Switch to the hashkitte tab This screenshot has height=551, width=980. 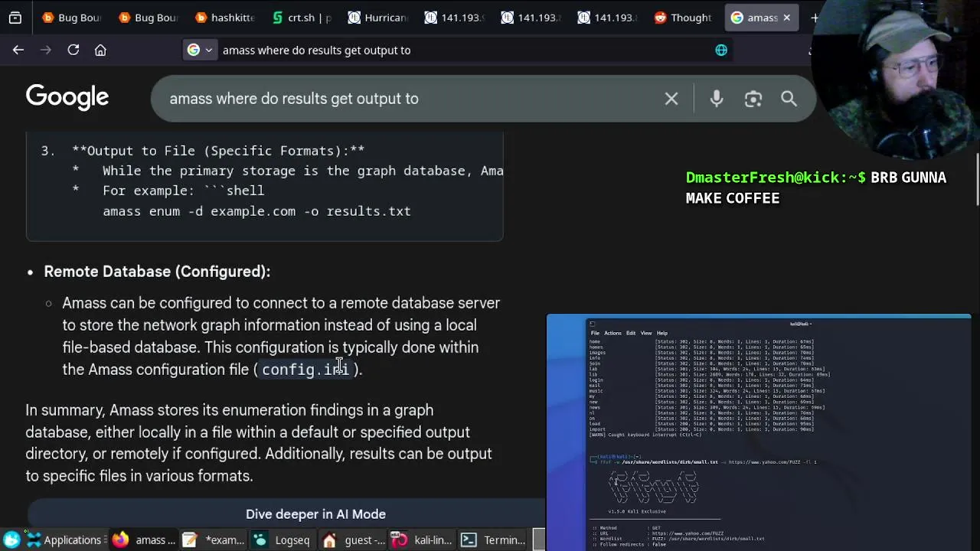tap(225, 18)
